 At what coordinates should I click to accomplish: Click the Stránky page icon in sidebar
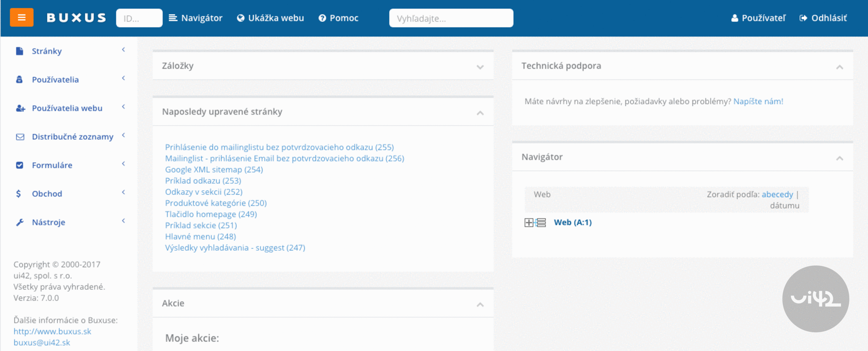[20, 51]
